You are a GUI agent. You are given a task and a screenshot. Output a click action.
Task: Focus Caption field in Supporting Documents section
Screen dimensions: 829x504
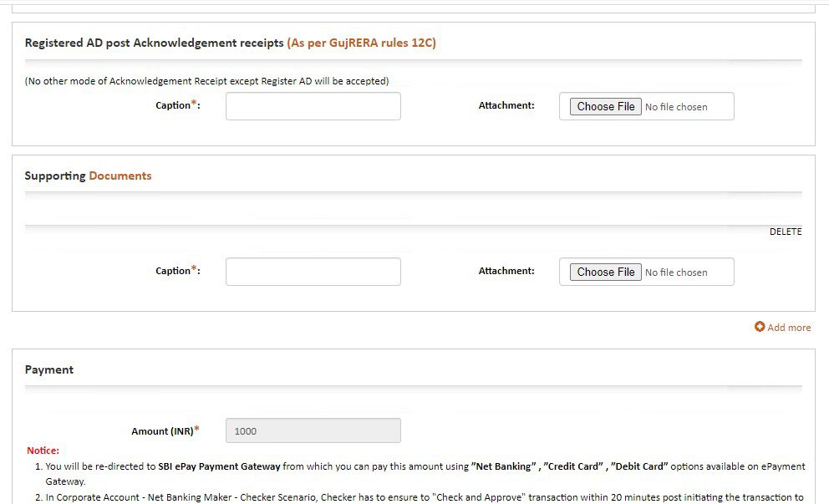(313, 272)
